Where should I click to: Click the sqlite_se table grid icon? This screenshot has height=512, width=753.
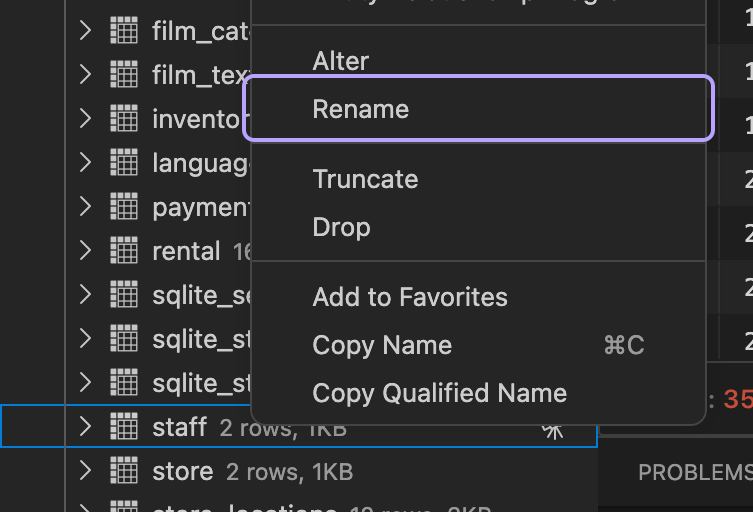124,294
